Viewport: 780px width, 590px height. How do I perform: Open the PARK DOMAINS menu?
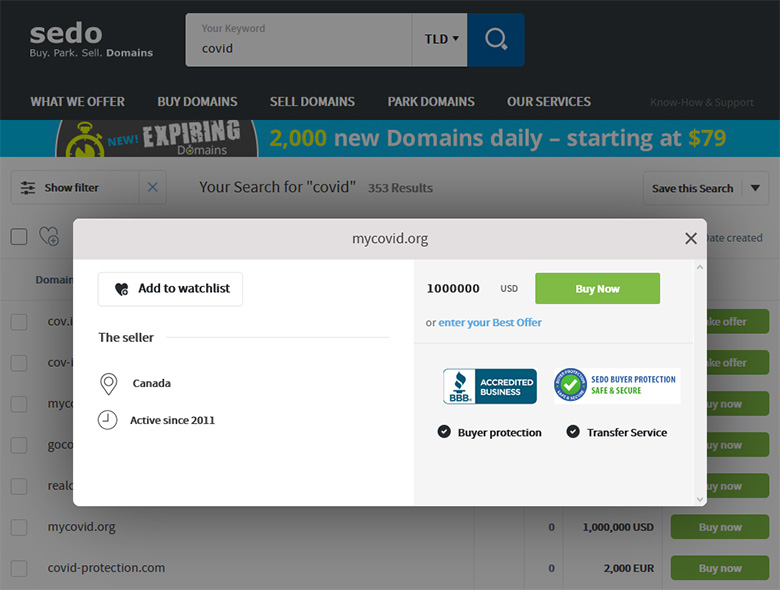[x=431, y=101]
